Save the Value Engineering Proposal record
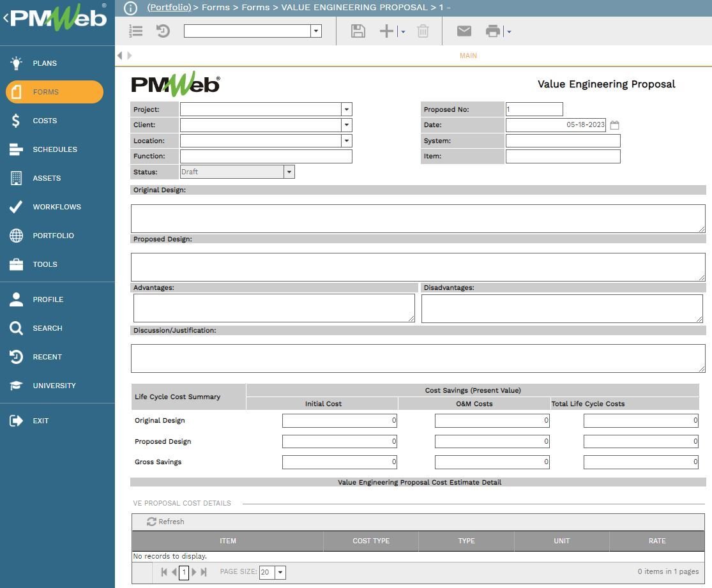The height and width of the screenshot is (588, 712). click(358, 31)
